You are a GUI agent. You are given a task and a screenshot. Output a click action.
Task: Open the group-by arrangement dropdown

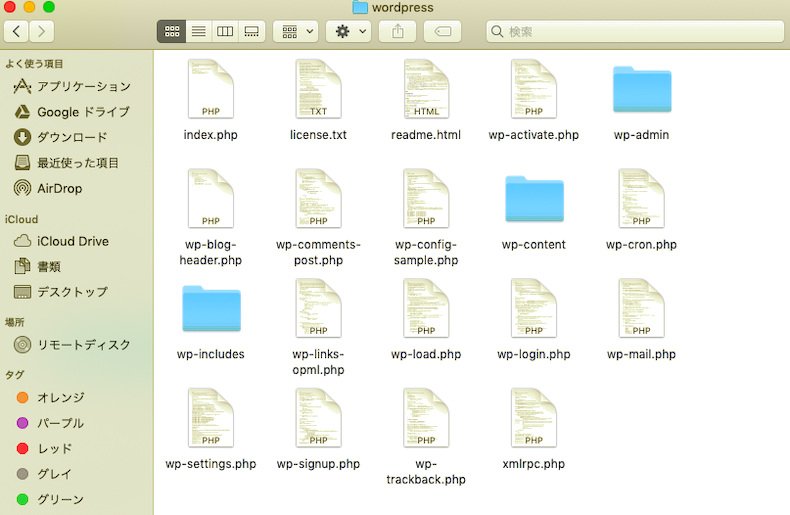click(296, 32)
